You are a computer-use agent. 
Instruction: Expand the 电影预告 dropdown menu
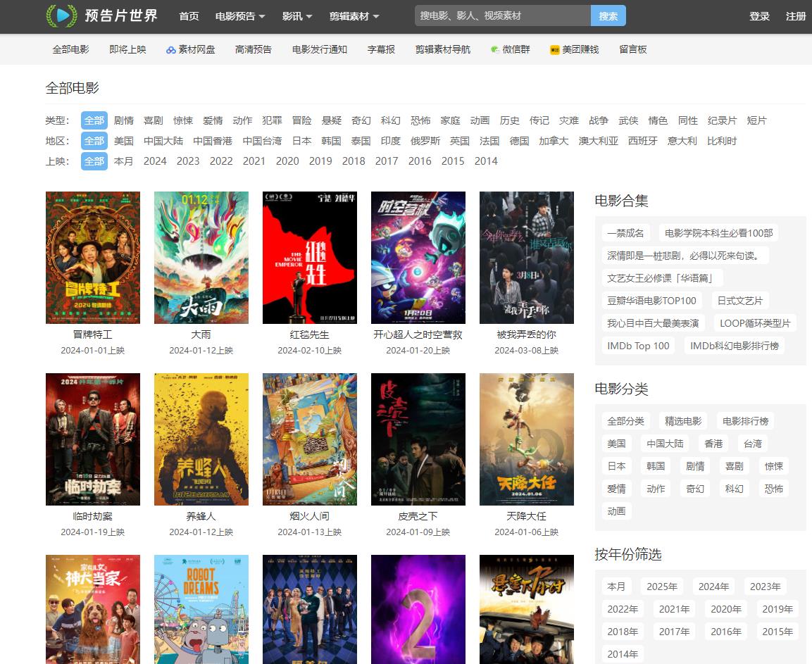coord(240,16)
